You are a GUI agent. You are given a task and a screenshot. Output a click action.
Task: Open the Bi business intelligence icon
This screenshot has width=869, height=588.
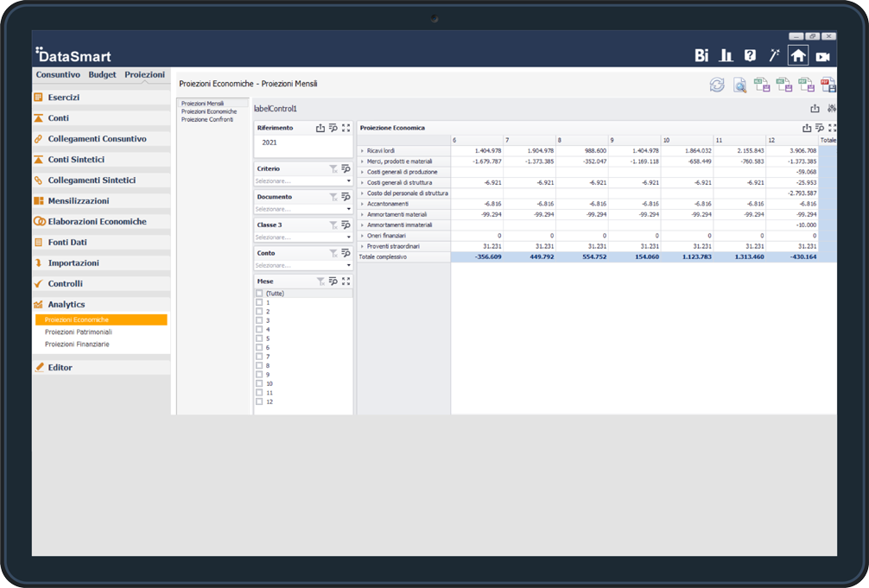[x=701, y=55]
